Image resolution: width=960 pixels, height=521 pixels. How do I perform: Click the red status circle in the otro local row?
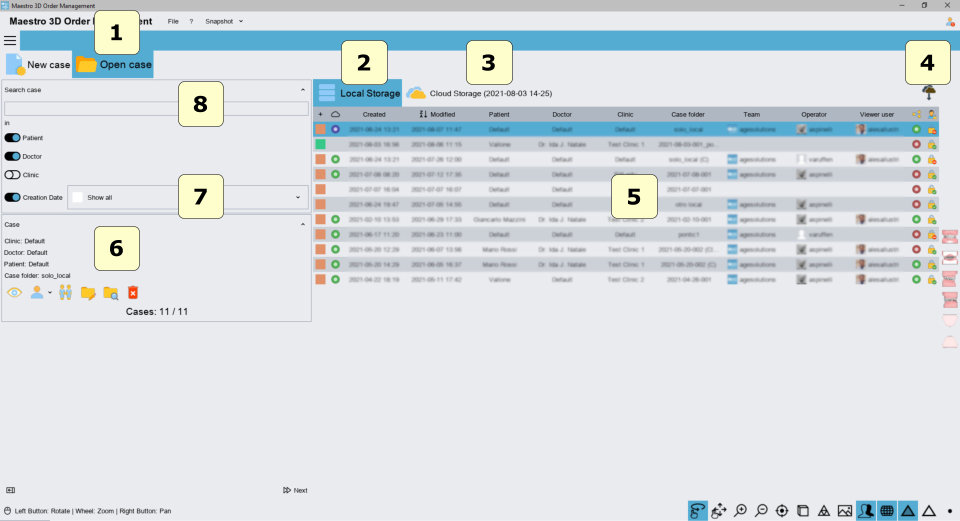point(917,204)
